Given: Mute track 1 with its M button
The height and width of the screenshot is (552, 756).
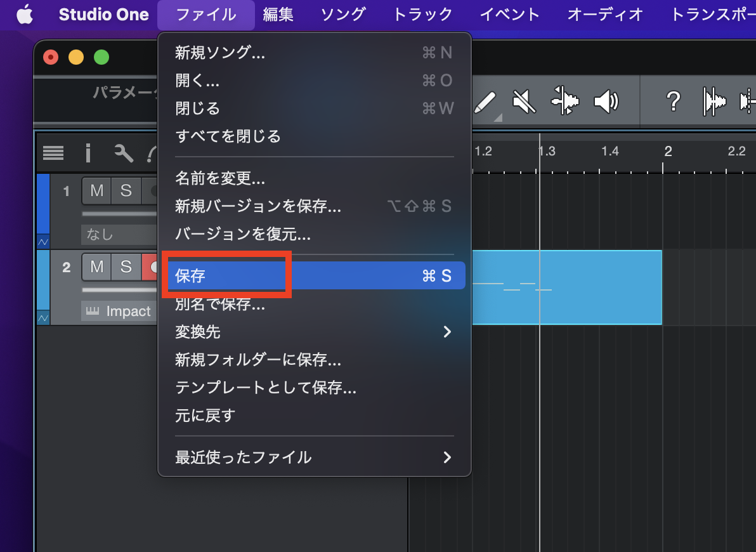Looking at the screenshot, I should [x=95, y=190].
